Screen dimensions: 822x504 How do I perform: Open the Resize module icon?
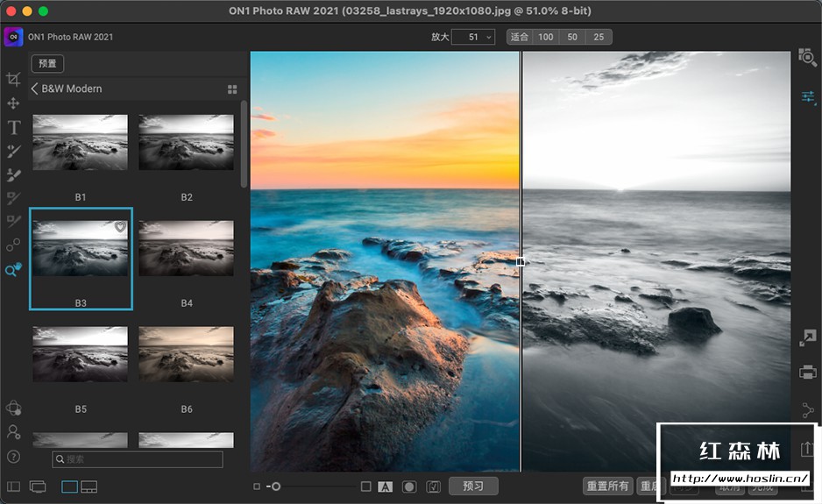[x=807, y=337]
